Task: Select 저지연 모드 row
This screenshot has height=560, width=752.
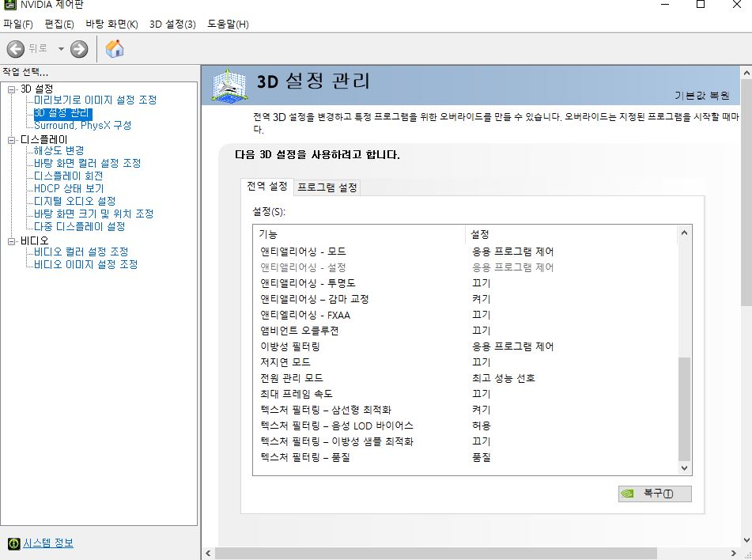Action: coord(465,362)
